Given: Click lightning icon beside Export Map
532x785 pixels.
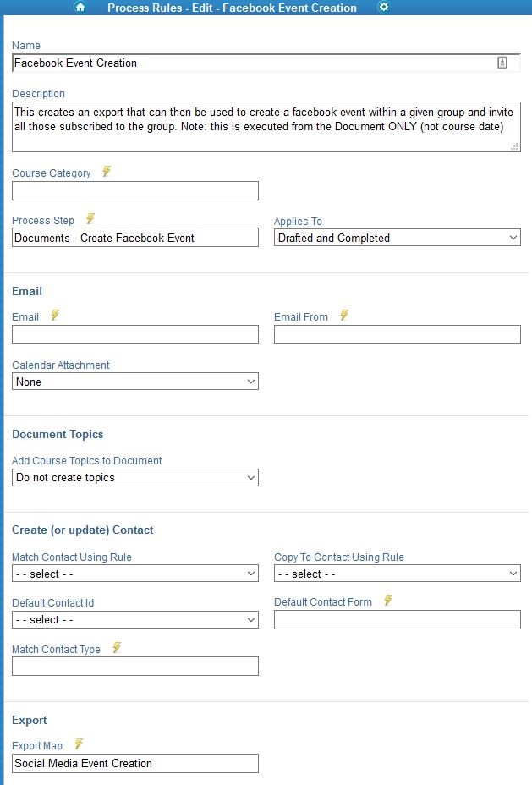Looking at the screenshot, I should [x=79, y=744].
